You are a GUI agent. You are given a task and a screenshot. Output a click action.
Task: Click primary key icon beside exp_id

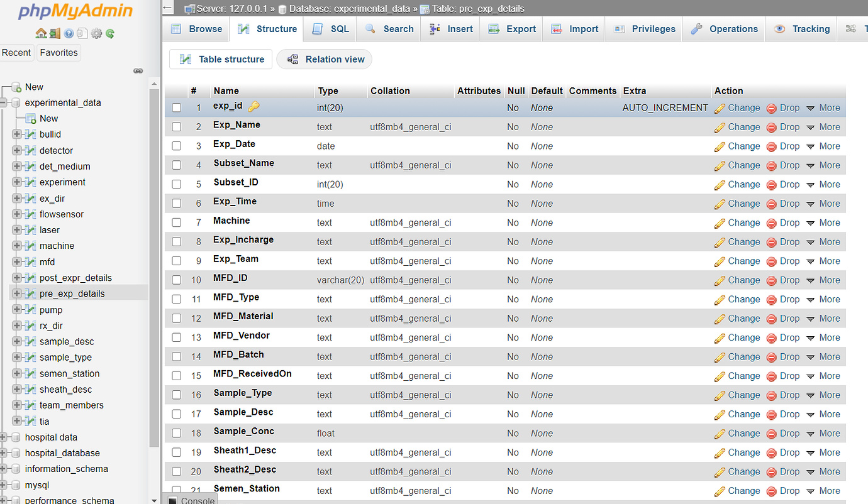click(x=253, y=107)
